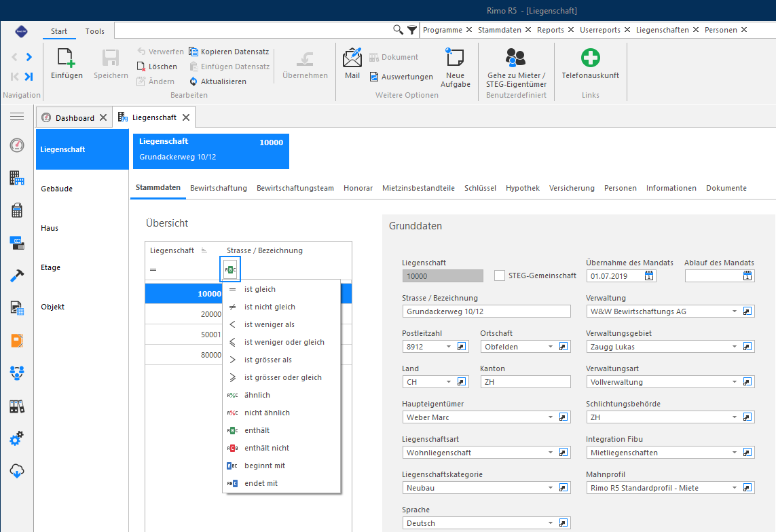Click Gehe zu Mieter / STEG-Eigentümer icon

(516, 58)
